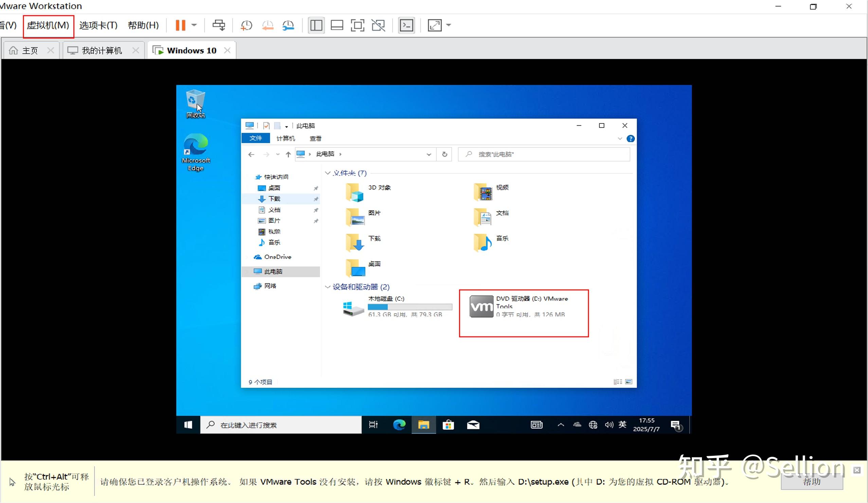Viewport: 868px width, 503px height.
Task: Open the snapshot manager icon
Action: point(288,25)
